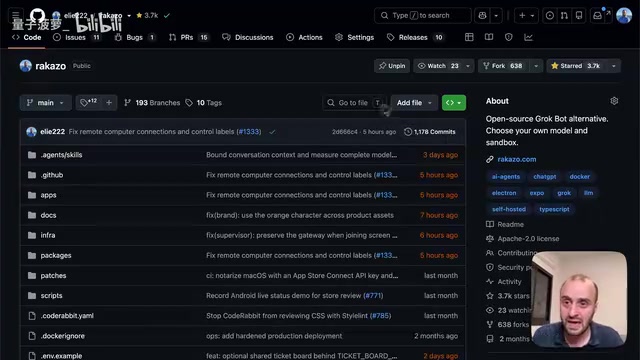Open the patches folder

click(x=53, y=276)
